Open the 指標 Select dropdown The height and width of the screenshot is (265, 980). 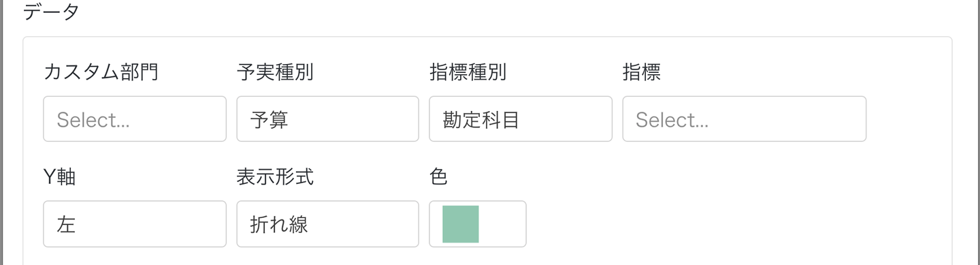744,119
